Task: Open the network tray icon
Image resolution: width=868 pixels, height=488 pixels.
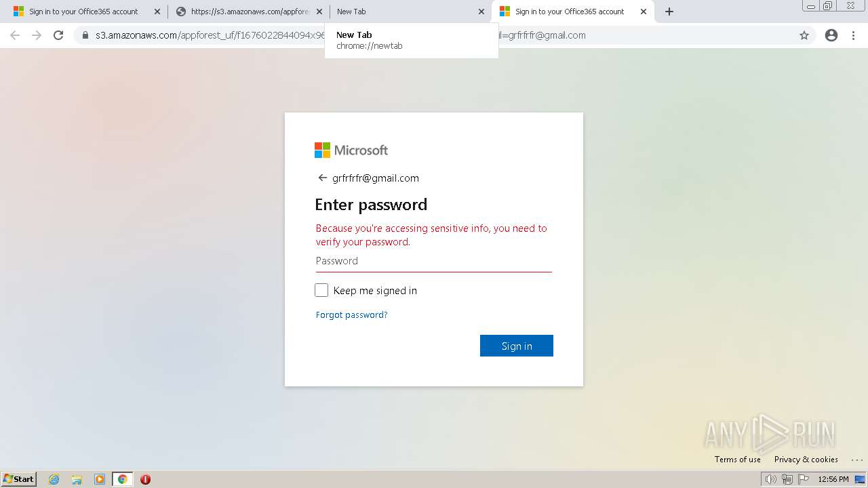Action: click(x=787, y=479)
